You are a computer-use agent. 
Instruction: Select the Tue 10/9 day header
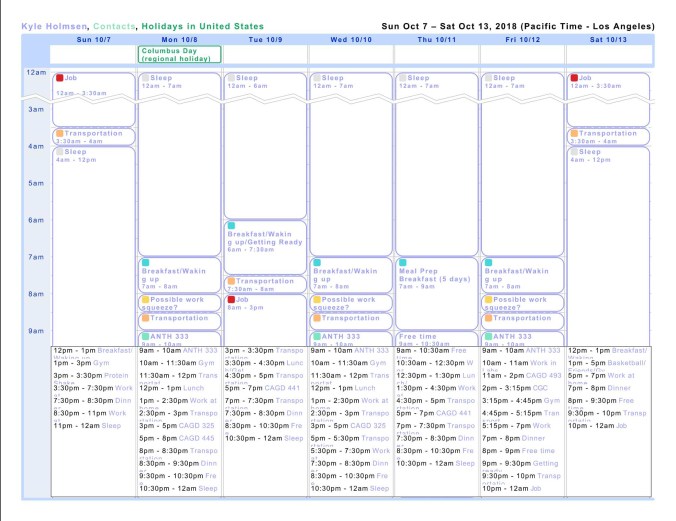click(265, 40)
